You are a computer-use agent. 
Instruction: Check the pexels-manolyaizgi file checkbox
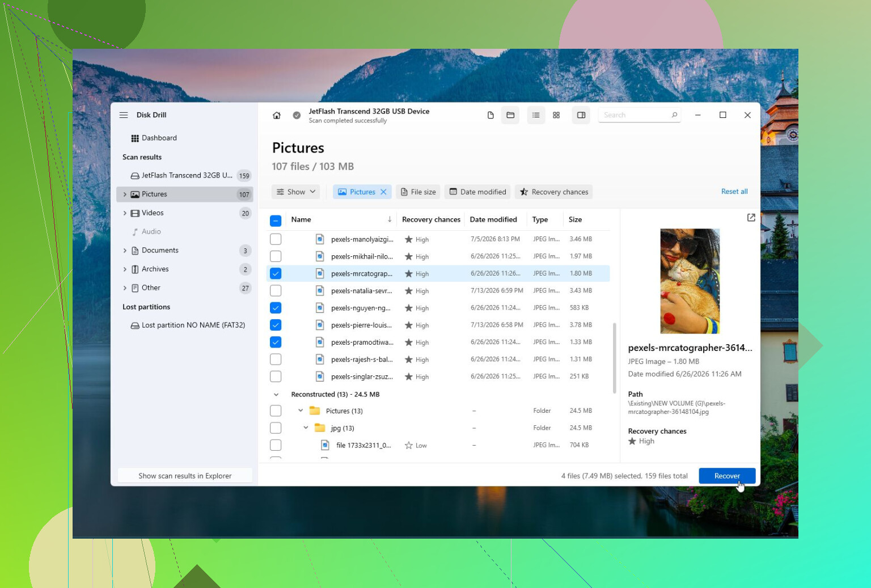pos(276,239)
